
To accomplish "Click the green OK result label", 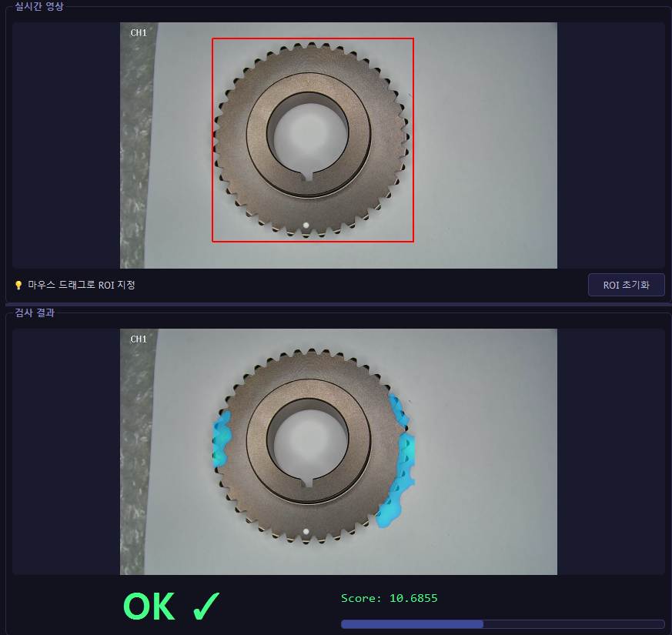I will (x=149, y=607).
